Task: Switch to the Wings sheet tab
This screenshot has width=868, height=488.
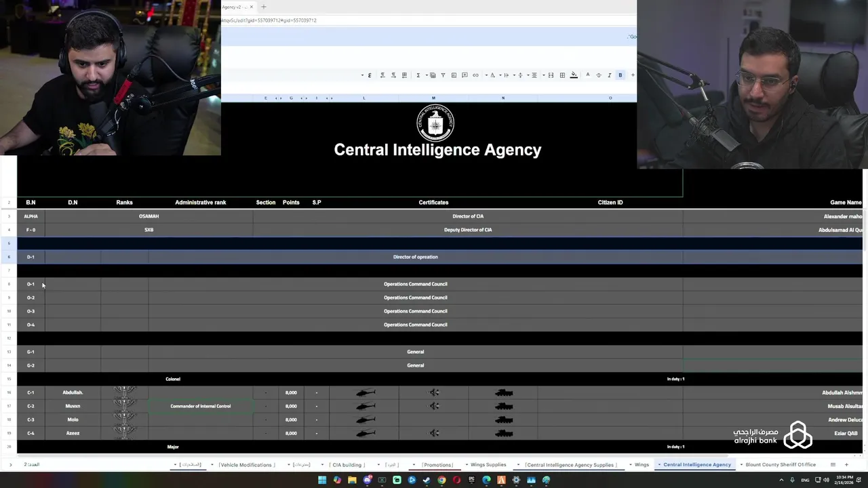Action: 642,465
